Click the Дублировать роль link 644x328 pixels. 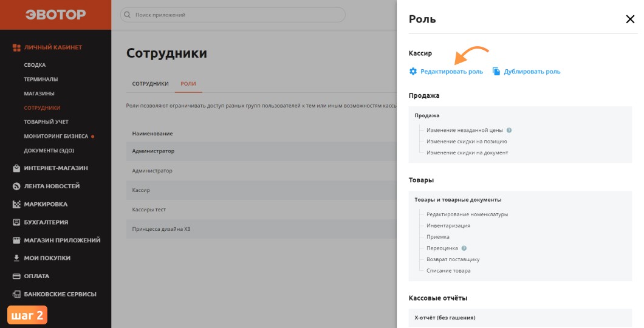tap(532, 72)
